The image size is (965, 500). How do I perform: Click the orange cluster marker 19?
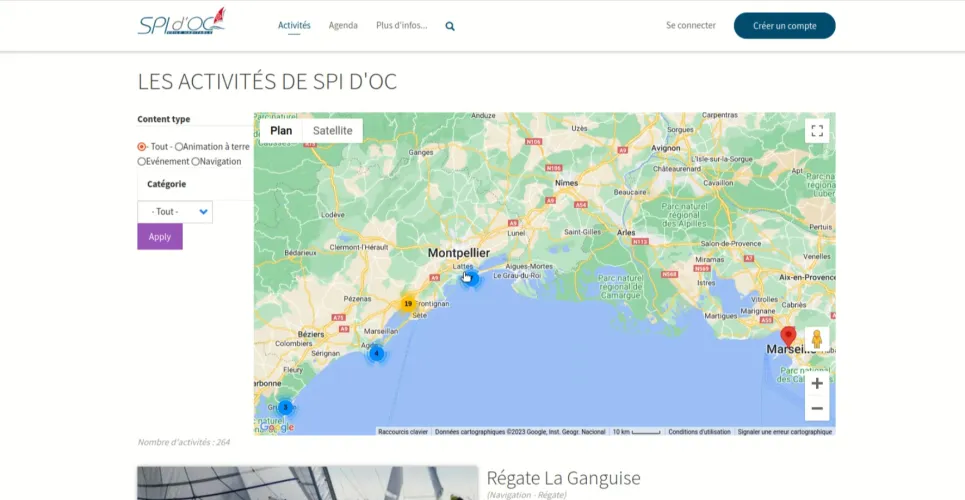(408, 304)
